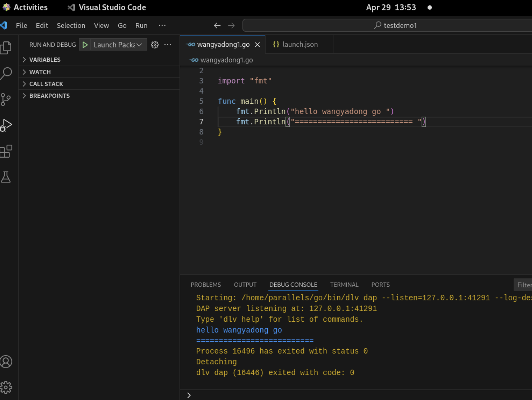The width and height of the screenshot is (532, 400).
Task: Expand the WATCH section
Action: pos(40,72)
